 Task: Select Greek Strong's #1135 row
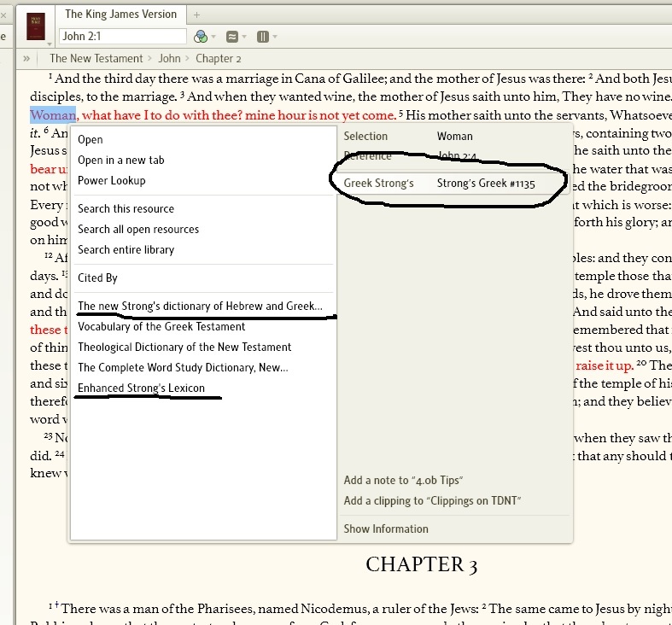point(454,184)
